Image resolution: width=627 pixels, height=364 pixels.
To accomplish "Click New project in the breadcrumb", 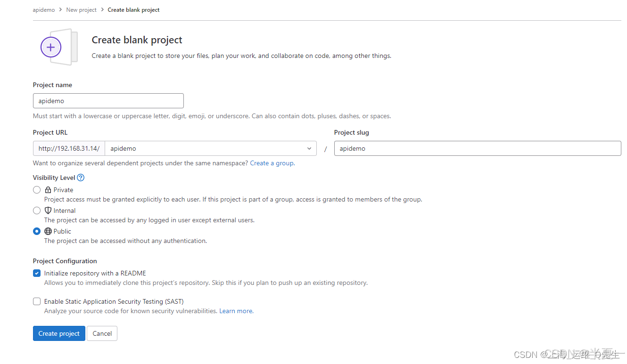I will 81,9.
